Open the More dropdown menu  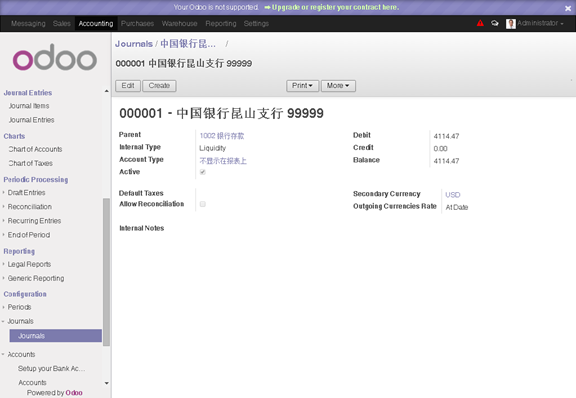point(338,86)
